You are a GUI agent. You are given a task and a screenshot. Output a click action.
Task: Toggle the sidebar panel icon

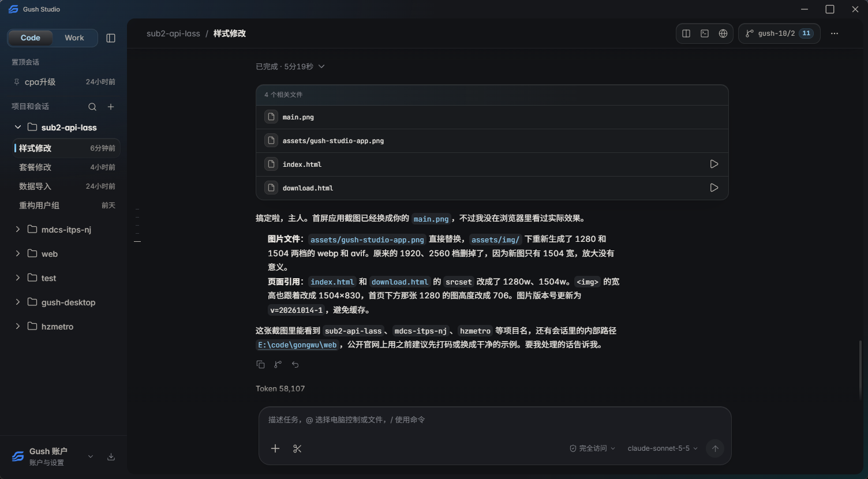111,38
